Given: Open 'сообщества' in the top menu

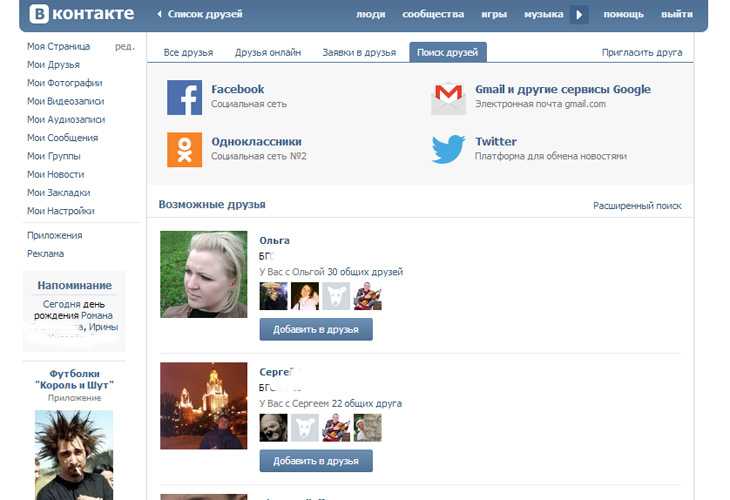Looking at the screenshot, I should (x=433, y=14).
